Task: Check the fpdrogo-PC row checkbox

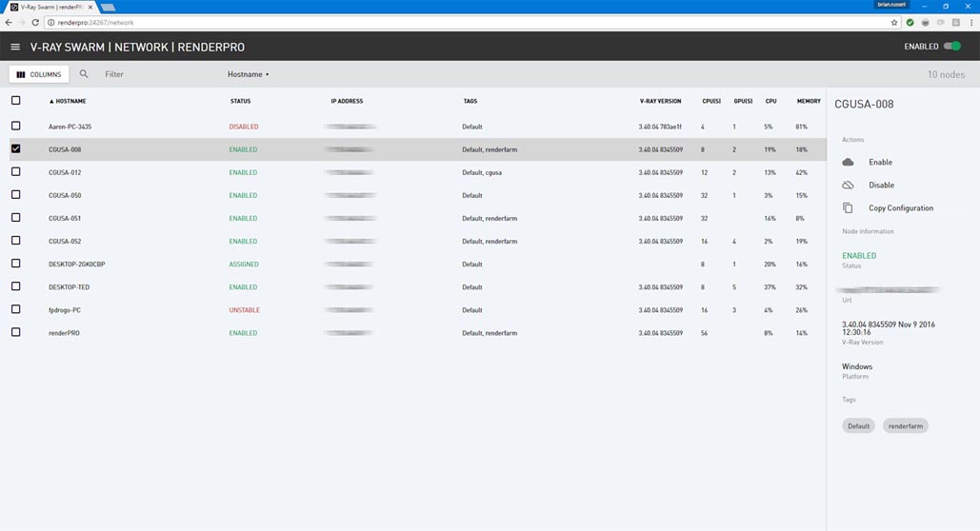Action: pos(15,309)
